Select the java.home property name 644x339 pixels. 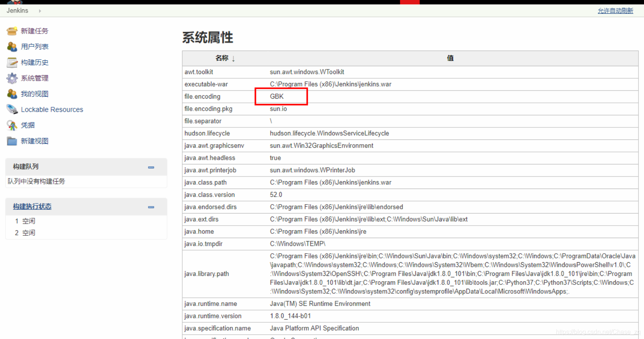tap(199, 231)
